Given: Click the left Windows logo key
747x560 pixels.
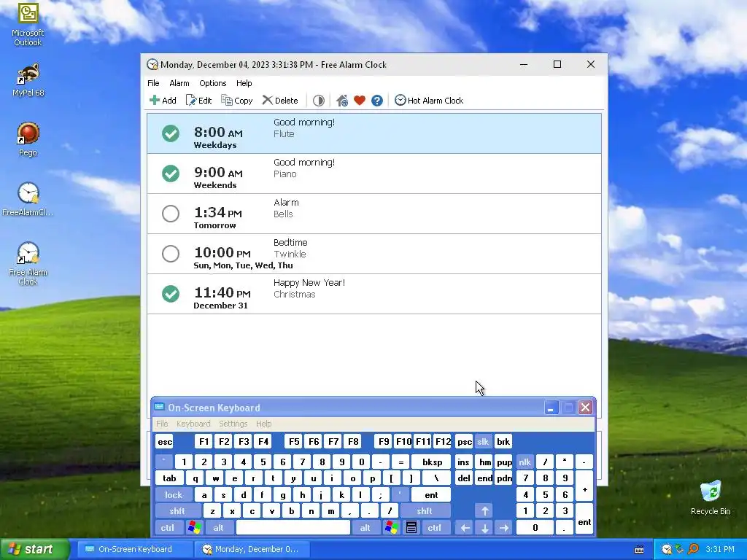Looking at the screenshot, I should (194, 528).
